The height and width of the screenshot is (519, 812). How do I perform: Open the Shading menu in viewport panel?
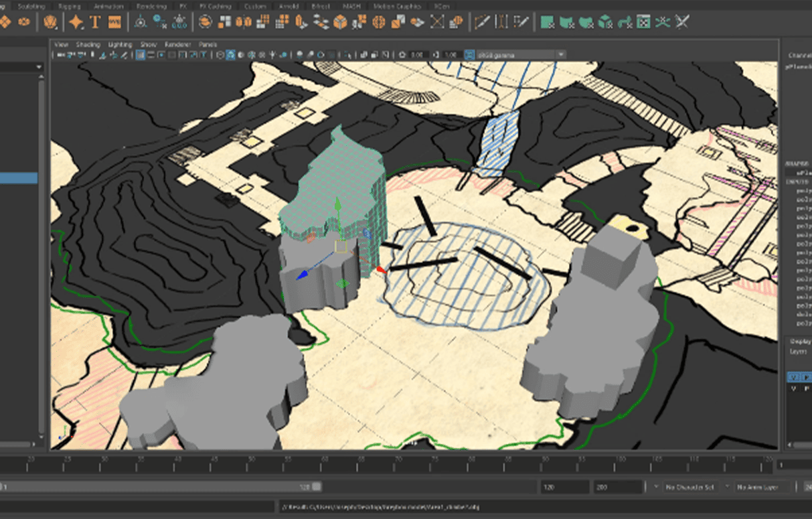pos(88,45)
